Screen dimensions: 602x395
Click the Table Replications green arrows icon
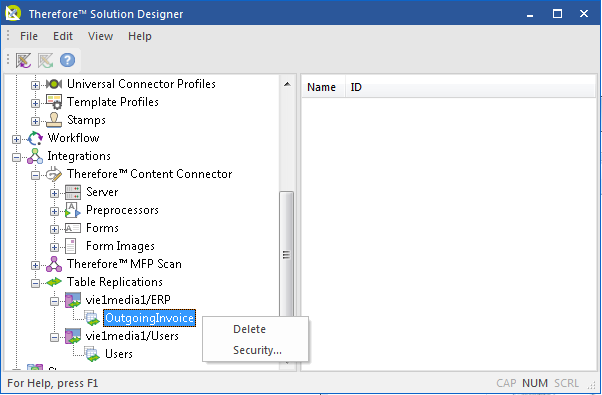click(54, 282)
